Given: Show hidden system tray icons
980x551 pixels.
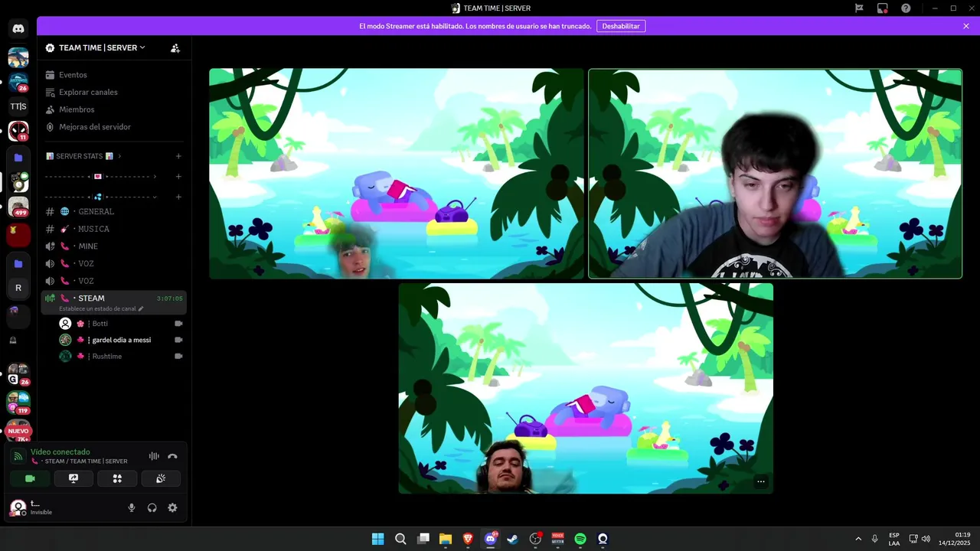Looking at the screenshot, I should click(858, 539).
